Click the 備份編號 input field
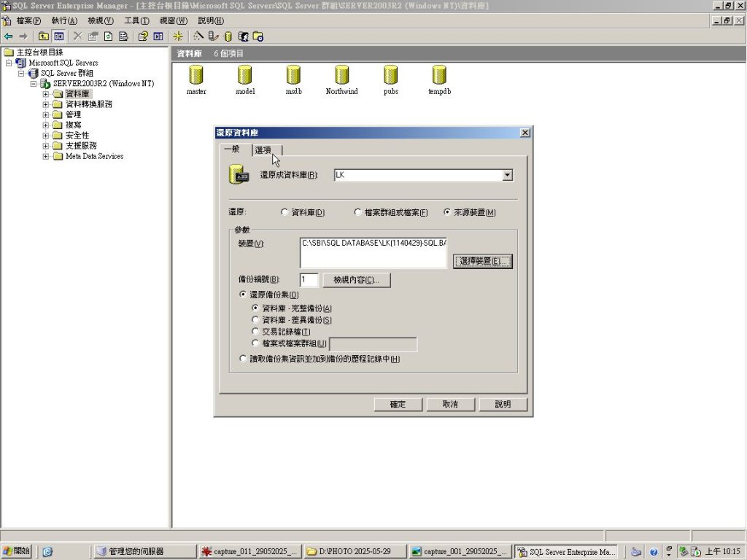This screenshot has width=747, height=560. [309, 280]
